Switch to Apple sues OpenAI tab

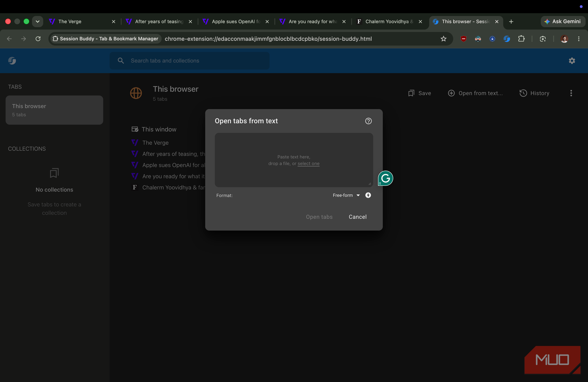[x=235, y=21]
